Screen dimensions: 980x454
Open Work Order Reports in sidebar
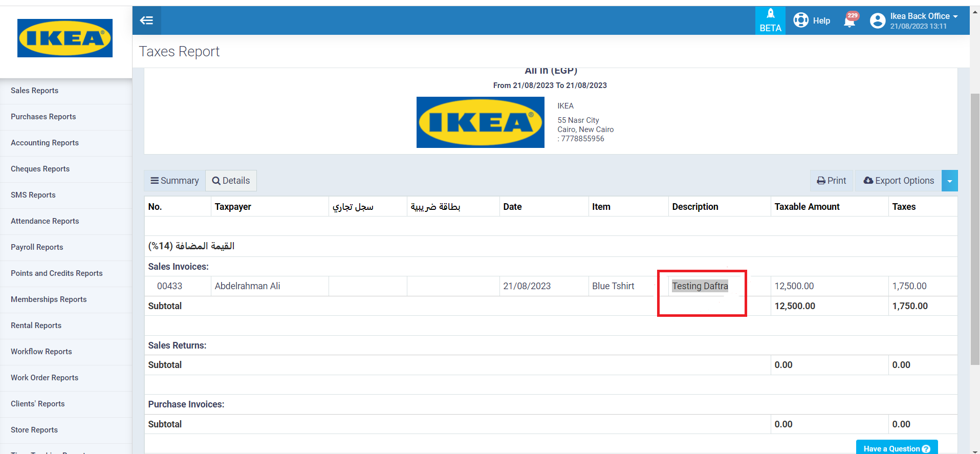[x=66, y=378]
